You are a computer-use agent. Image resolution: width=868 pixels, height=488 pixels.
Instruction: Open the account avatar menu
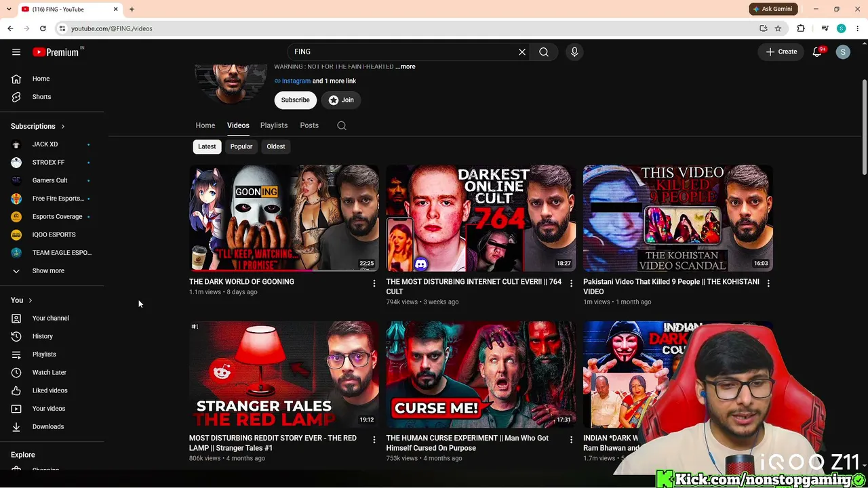pos(843,52)
